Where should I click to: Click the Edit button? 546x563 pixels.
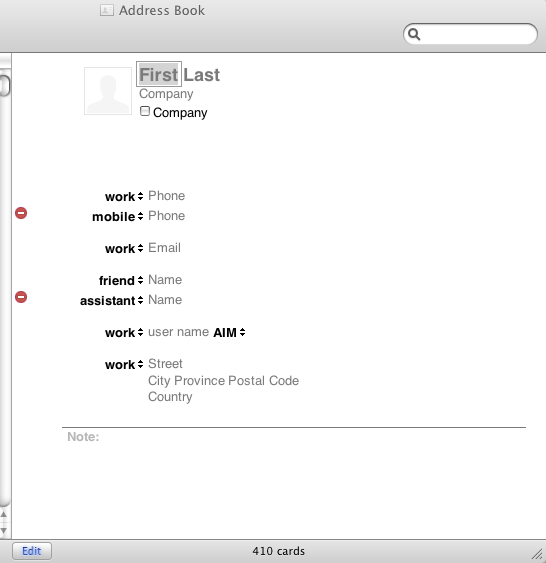pyautogui.click(x=32, y=551)
